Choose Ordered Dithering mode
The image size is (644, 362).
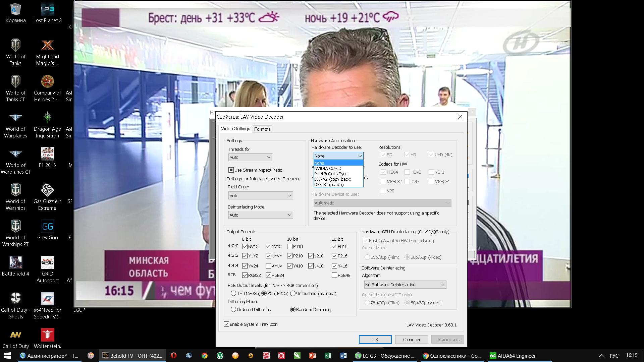pyautogui.click(x=233, y=309)
